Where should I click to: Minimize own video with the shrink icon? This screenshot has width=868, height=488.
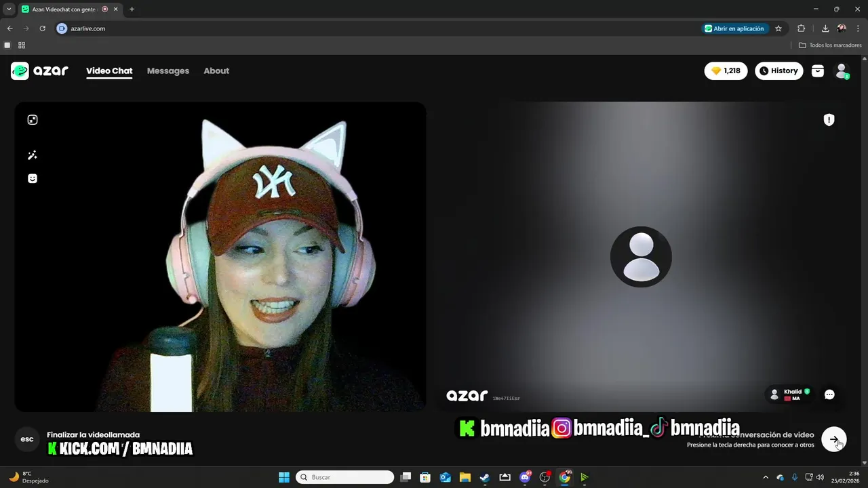[33, 120]
